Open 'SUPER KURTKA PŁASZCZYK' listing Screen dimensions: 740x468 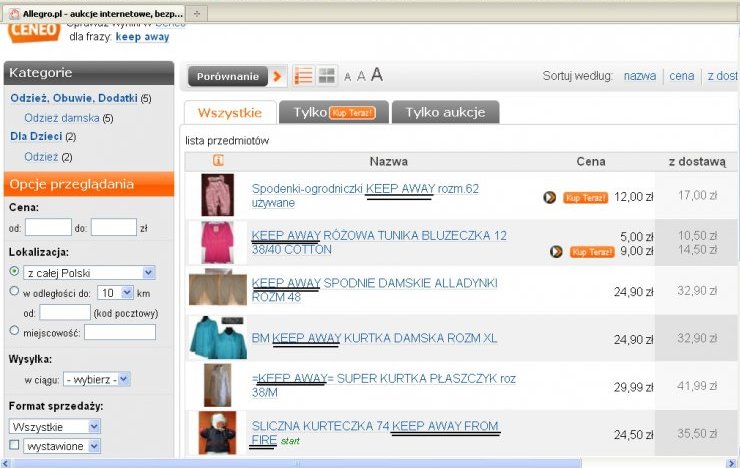pyautogui.click(x=384, y=385)
